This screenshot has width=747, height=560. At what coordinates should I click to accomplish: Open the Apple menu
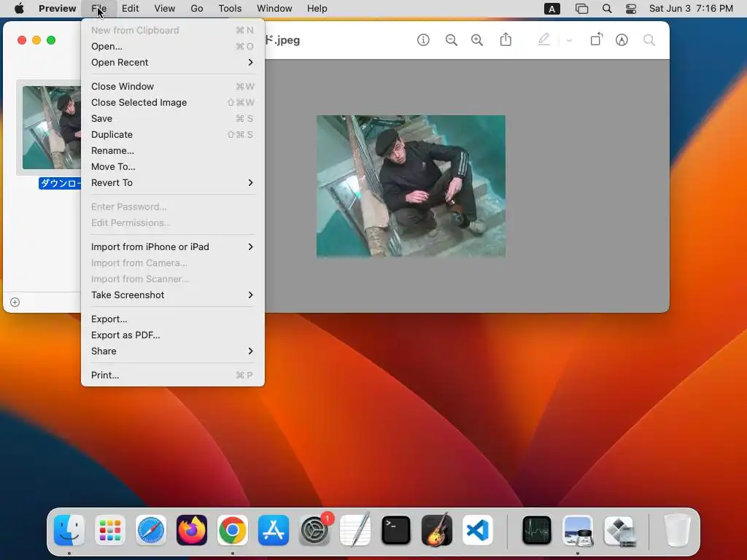point(19,9)
